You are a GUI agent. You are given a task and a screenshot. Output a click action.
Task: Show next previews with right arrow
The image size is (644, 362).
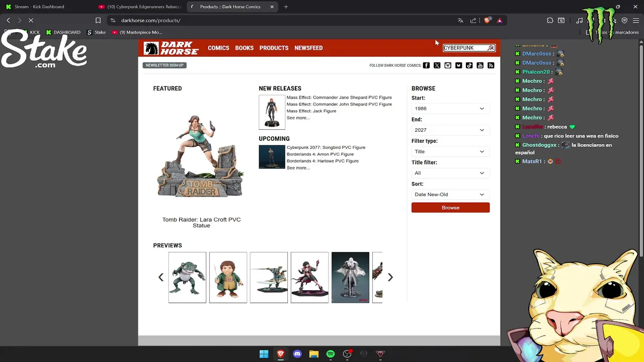[390, 277]
